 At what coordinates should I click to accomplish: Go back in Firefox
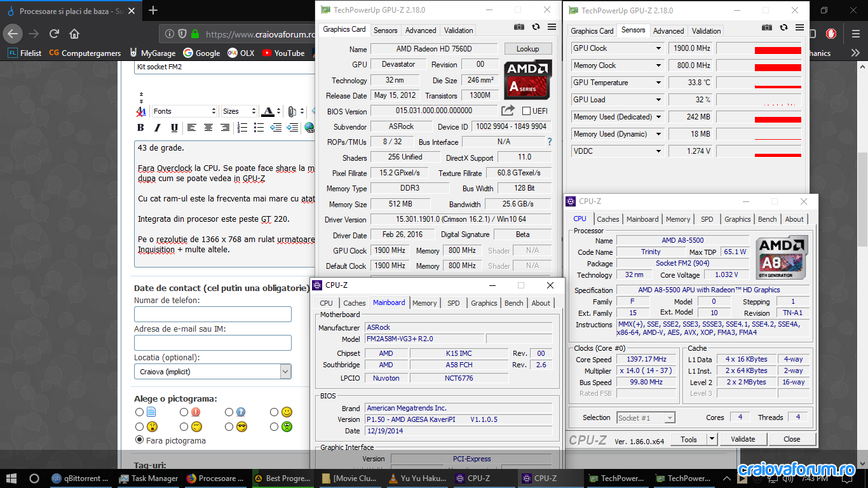[x=13, y=34]
